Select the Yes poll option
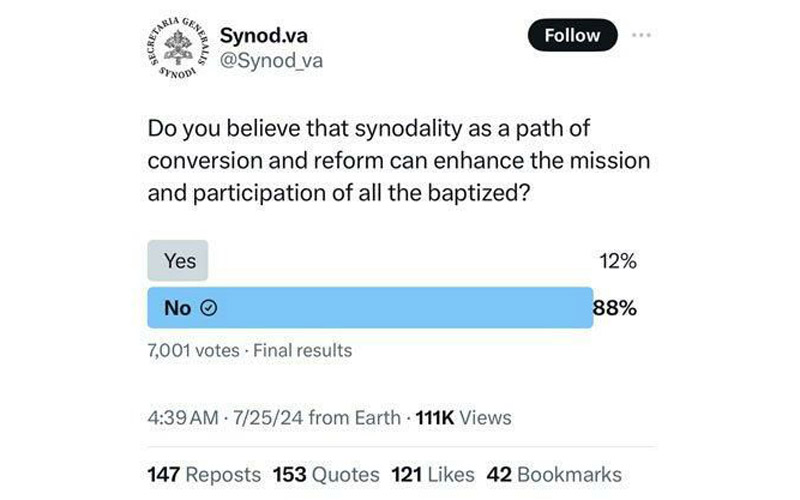Image resolution: width=800 pixels, height=500 pixels. pos(180,262)
